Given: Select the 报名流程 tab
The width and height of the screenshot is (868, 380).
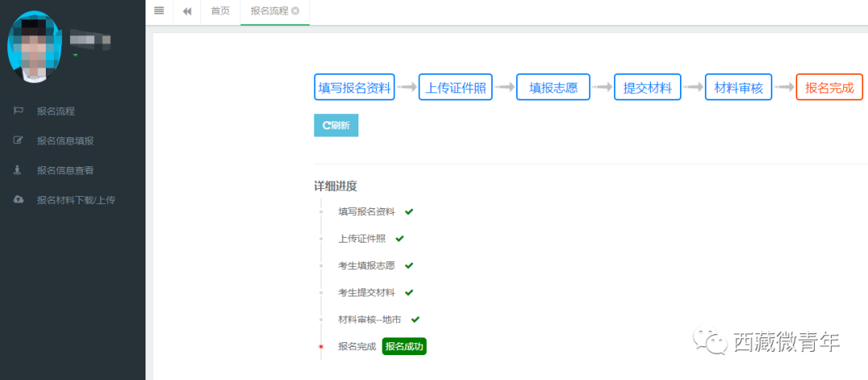Looking at the screenshot, I should pyautogui.click(x=269, y=11).
